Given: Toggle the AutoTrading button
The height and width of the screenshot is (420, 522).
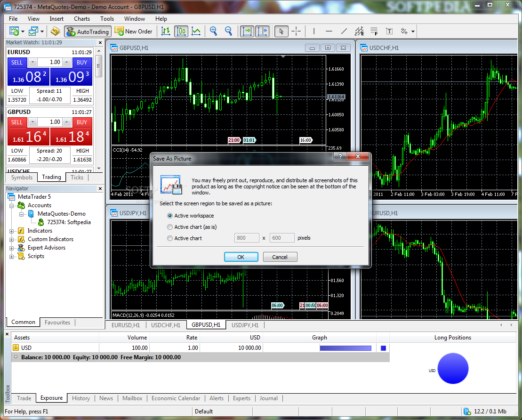Looking at the screenshot, I should tap(88, 32).
